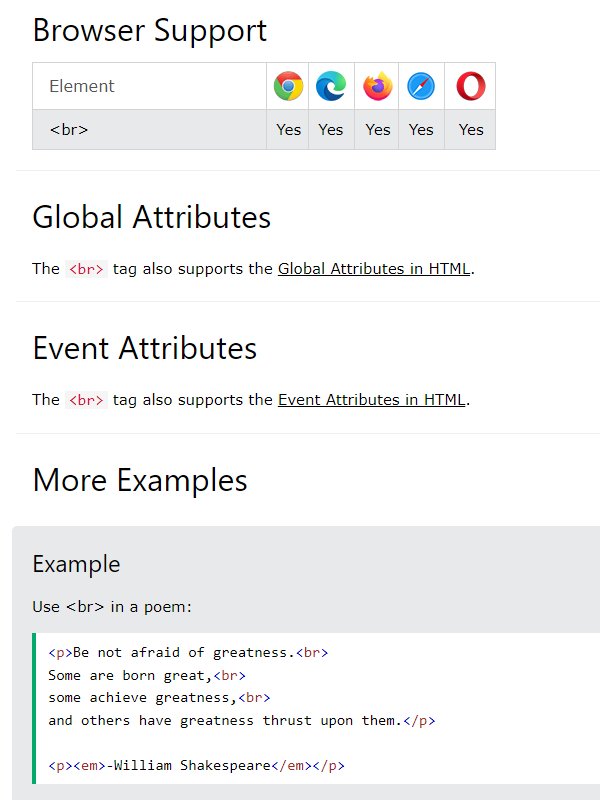Viewport: 600px width, 800px height.
Task: Click code line 'Be not afraid of greatness.'
Action: (188, 653)
